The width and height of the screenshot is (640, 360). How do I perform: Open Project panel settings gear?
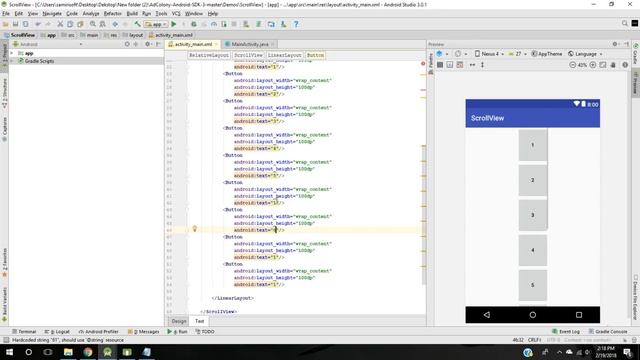(x=148, y=44)
